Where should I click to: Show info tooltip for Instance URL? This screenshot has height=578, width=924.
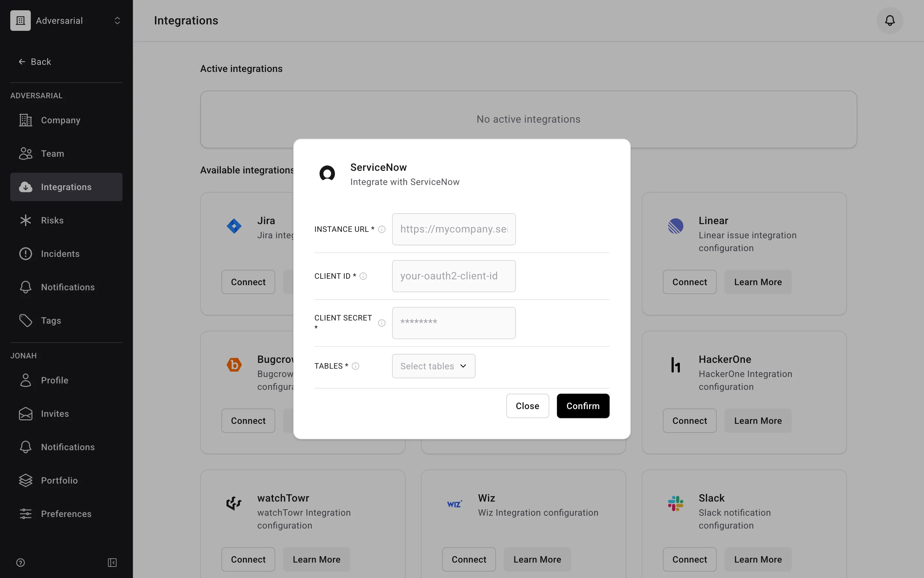[x=382, y=229]
